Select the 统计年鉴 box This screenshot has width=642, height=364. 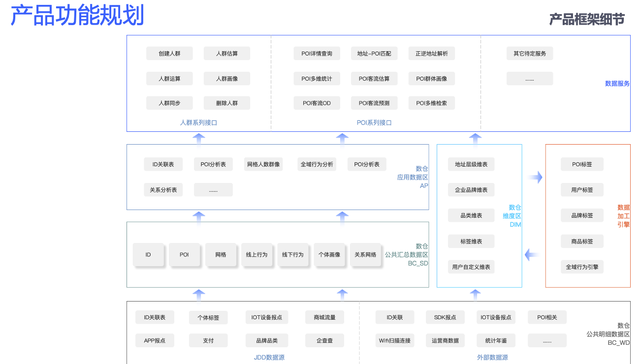click(495, 340)
